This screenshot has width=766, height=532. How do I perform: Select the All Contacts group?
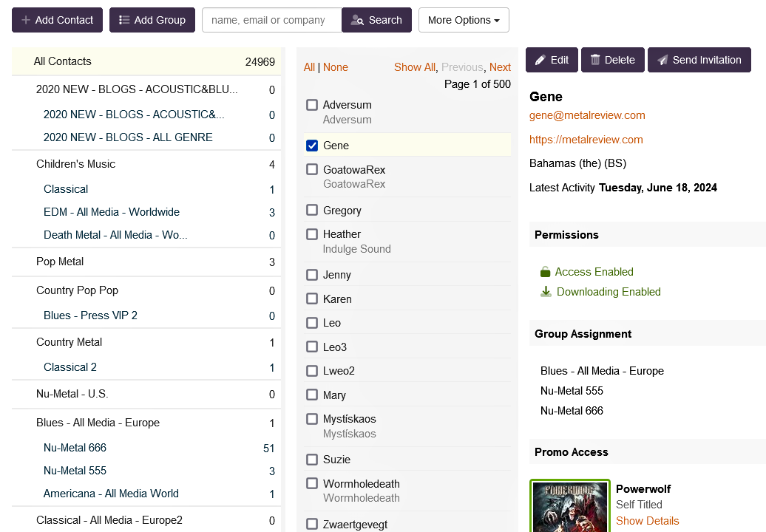(x=146, y=61)
